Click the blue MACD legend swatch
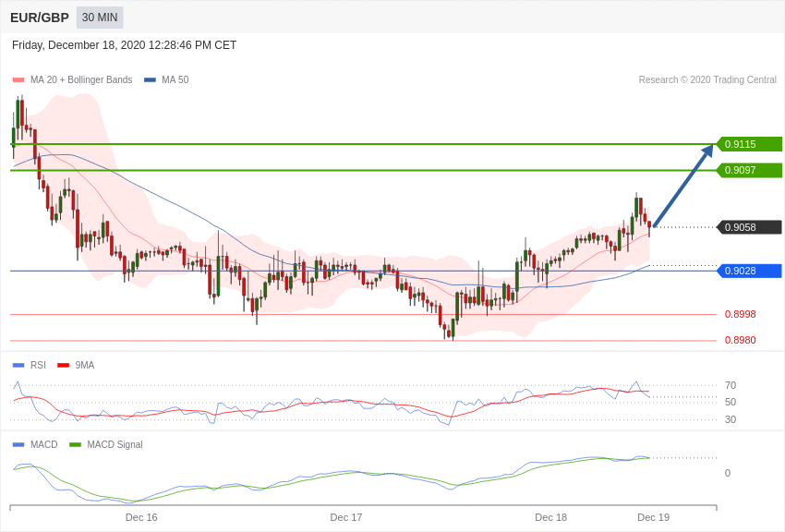Viewport: 785px width, 532px height. pyautogui.click(x=18, y=444)
